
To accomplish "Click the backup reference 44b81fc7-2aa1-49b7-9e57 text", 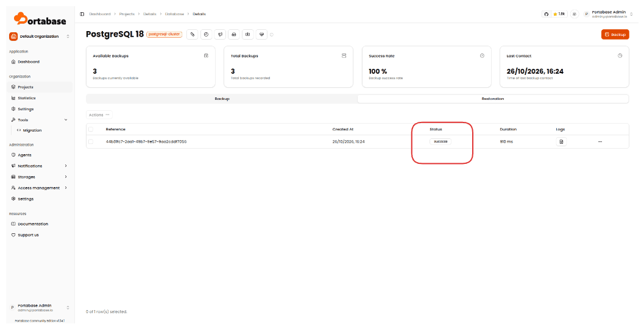I will pyautogui.click(x=146, y=142).
